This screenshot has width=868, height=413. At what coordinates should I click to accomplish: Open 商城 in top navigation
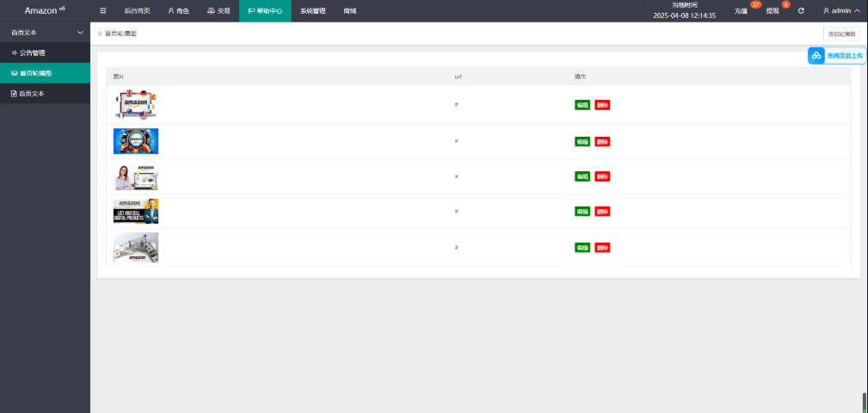pos(350,10)
